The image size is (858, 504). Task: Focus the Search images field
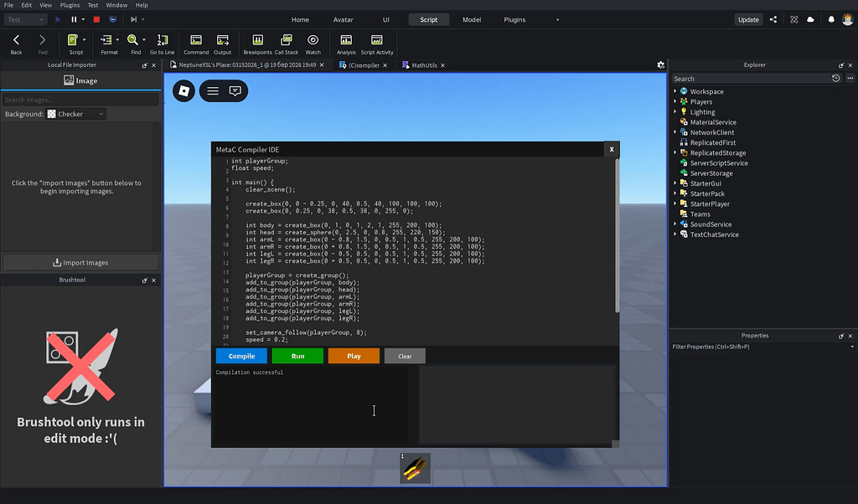click(x=80, y=100)
